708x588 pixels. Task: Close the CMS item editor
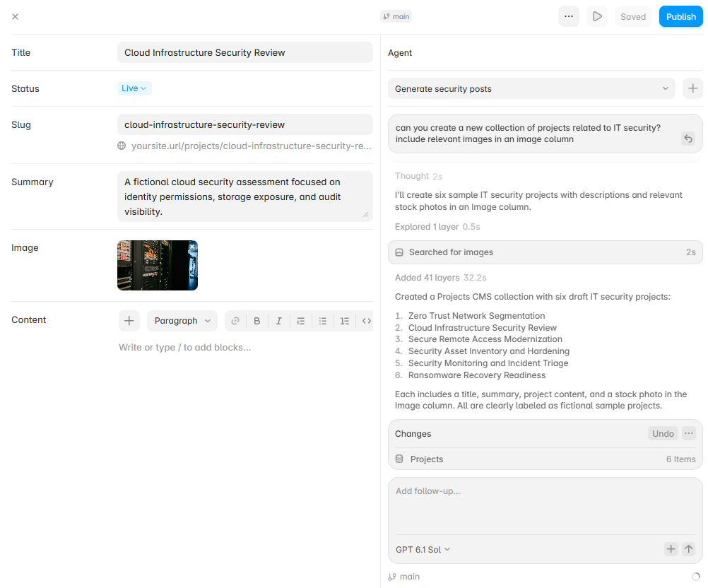(15, 17)
